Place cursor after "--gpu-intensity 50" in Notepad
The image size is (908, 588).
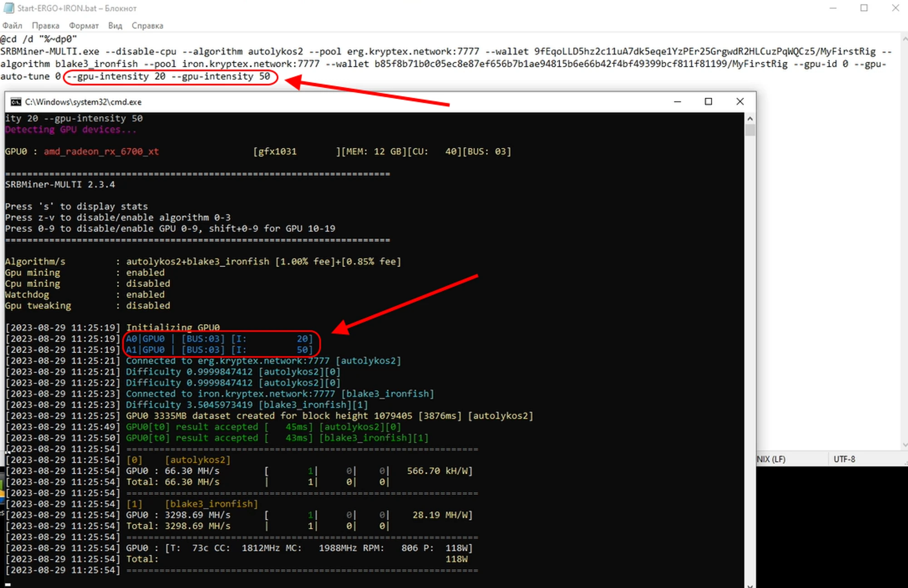click(271, 77)
